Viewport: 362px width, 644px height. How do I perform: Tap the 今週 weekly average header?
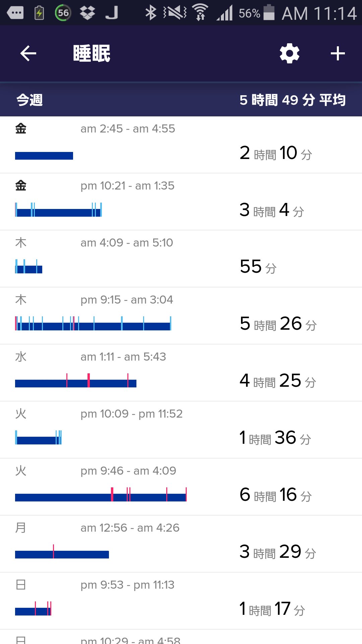tap(181, 100)
